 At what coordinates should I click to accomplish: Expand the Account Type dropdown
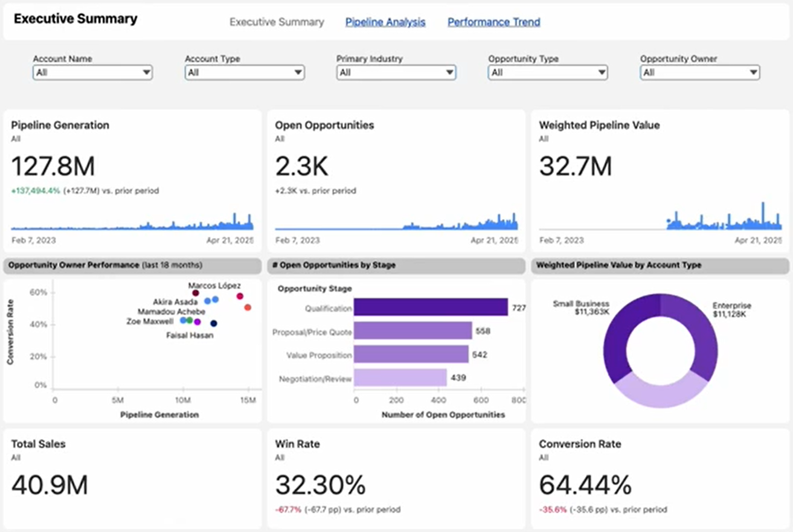coord(244,72)
